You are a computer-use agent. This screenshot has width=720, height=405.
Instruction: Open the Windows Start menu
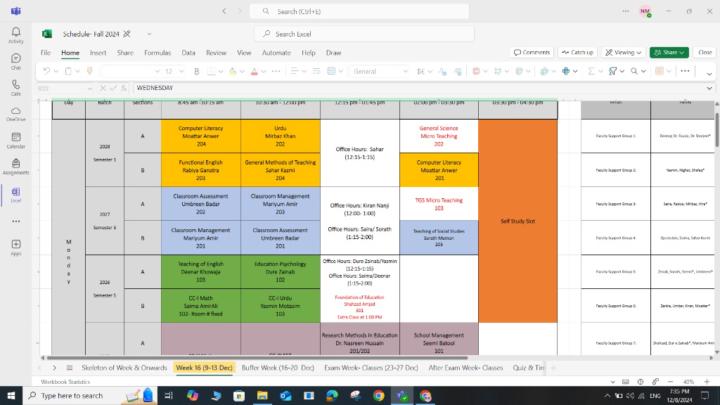[x=10, y=395]
